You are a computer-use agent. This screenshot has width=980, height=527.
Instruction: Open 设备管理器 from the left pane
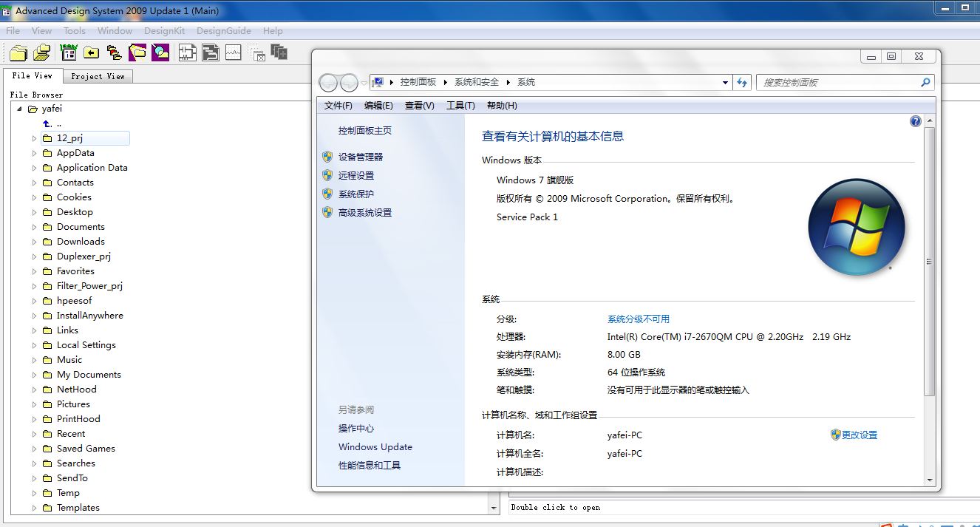(x=361, y=157)
